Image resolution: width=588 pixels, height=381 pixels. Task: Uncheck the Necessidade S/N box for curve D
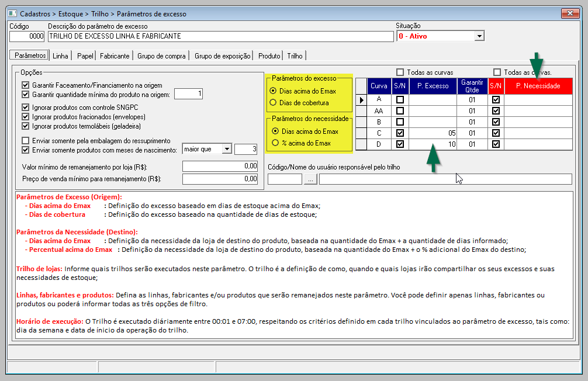[496, 144]
